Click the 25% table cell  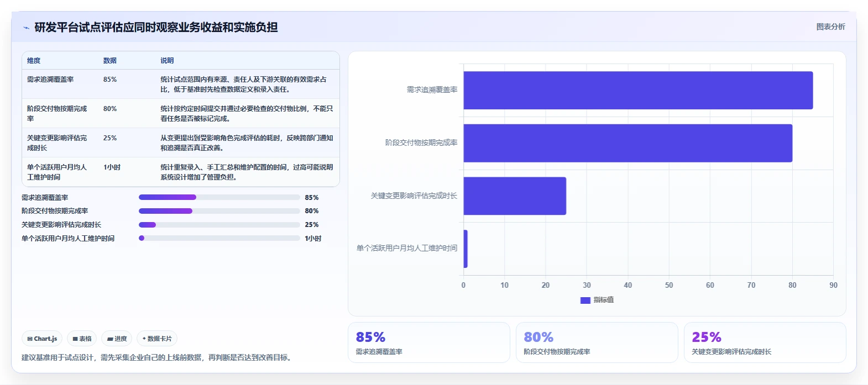(110, 138)
